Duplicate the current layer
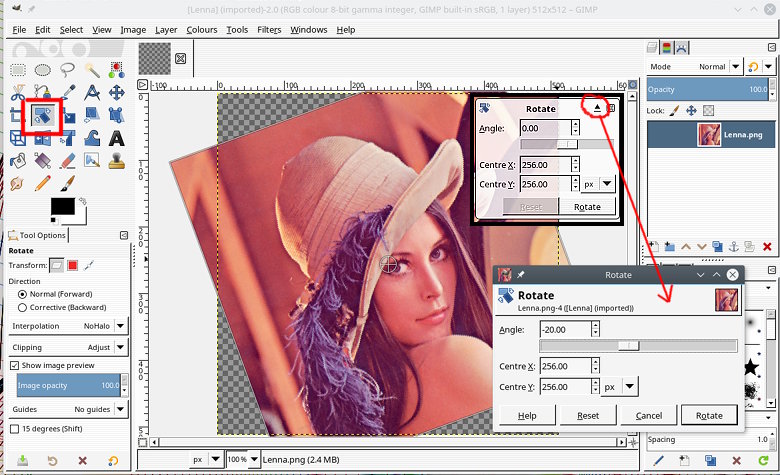780x475 pixels. 717,246
